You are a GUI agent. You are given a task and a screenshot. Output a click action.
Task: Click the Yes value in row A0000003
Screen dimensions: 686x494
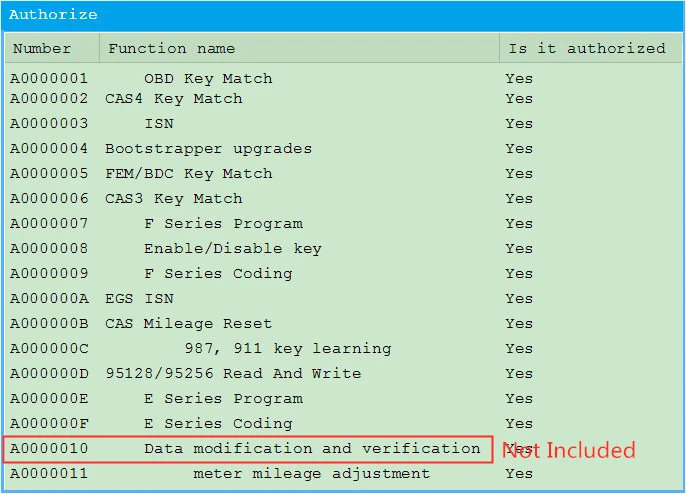coord(519,123)
